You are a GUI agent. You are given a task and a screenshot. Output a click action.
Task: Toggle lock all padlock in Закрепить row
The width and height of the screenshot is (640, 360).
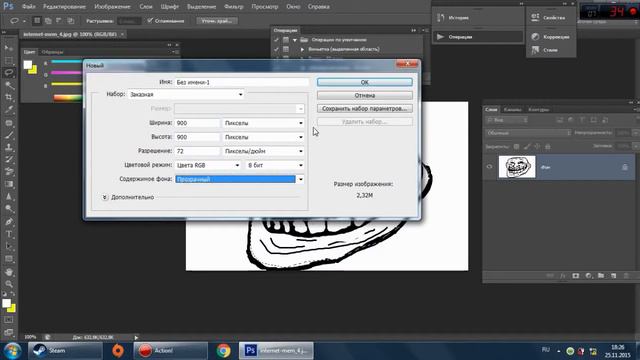[x=548, y=146]
